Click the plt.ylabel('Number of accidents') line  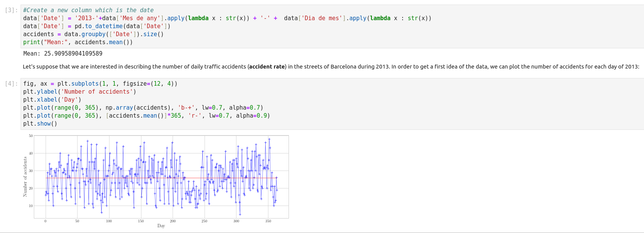click(x=79, y=92)
